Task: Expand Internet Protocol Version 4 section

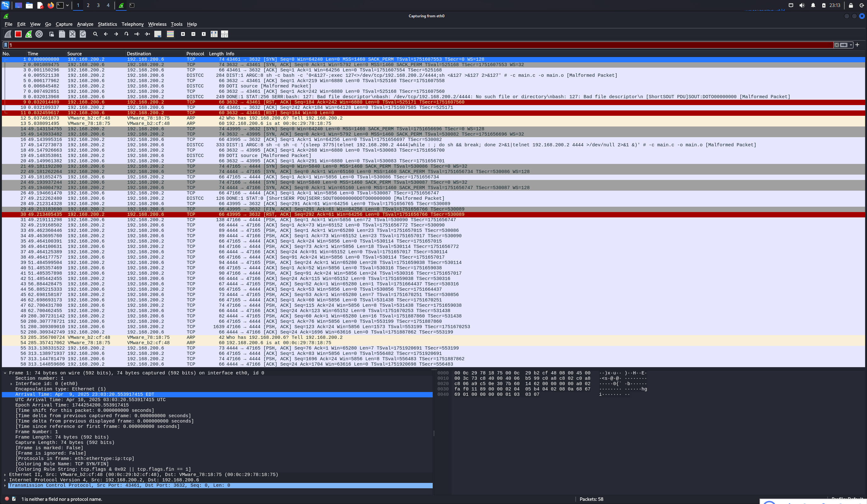Action: point(5,480)
